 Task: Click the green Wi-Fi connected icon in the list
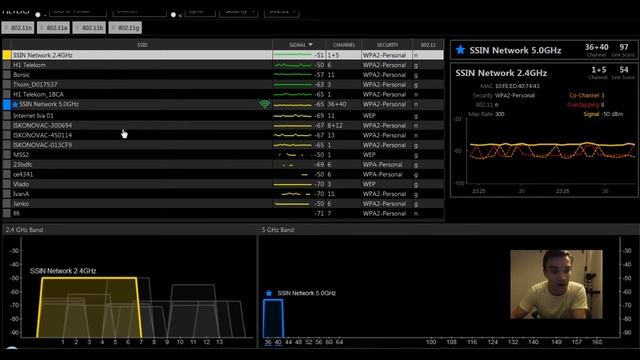(265, 104)
